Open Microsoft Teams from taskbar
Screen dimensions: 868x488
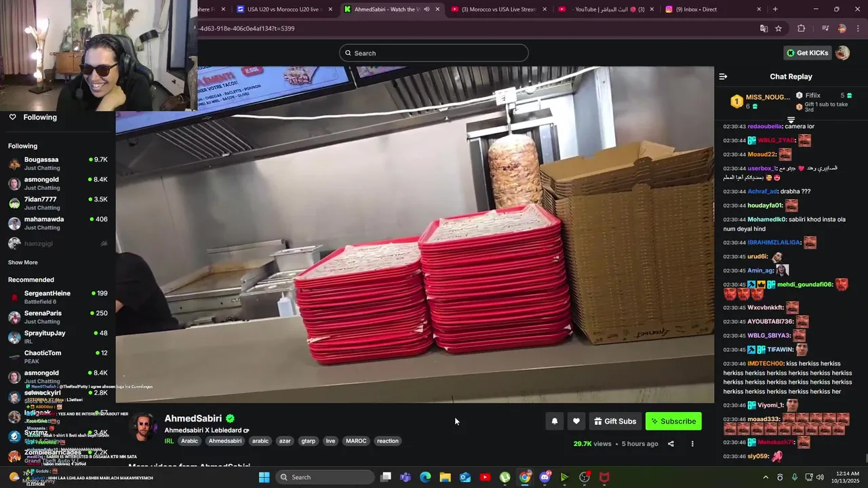coord(406,477)
